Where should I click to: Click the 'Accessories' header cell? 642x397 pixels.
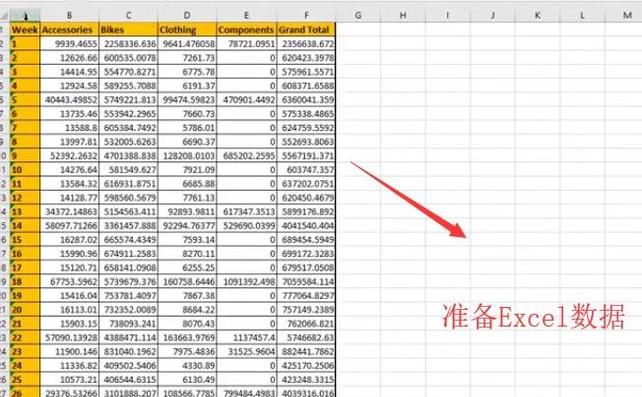(69, 29)
